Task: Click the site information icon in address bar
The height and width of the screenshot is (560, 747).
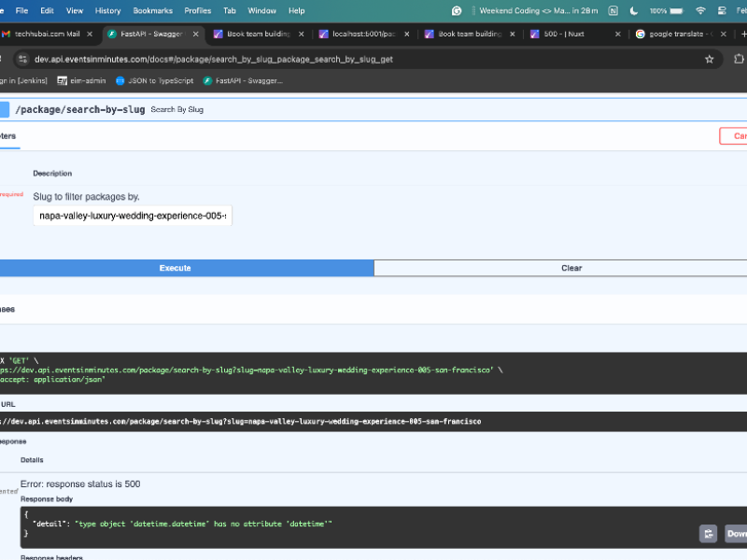Action: click(x=21, y=59)
